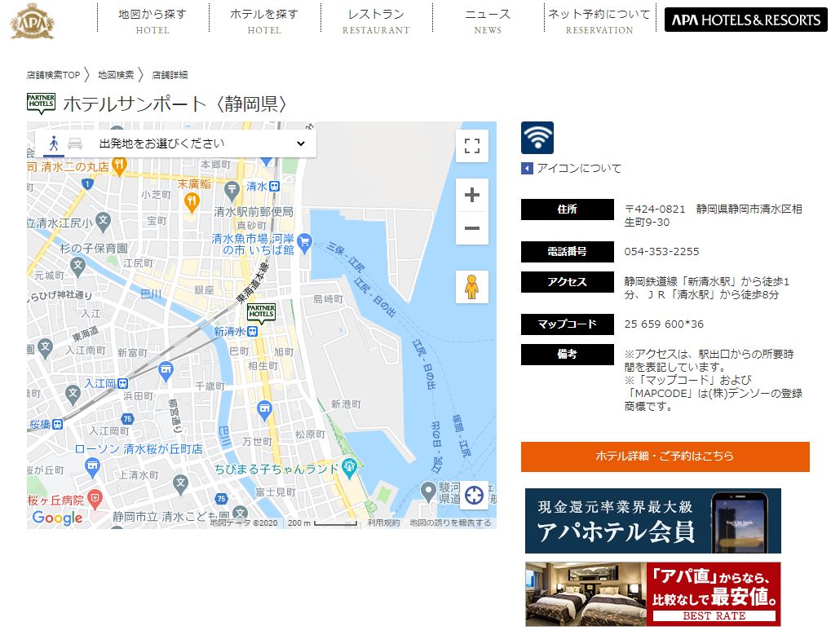
Task: Click current location target icon on map
Action: pos(474,495)
